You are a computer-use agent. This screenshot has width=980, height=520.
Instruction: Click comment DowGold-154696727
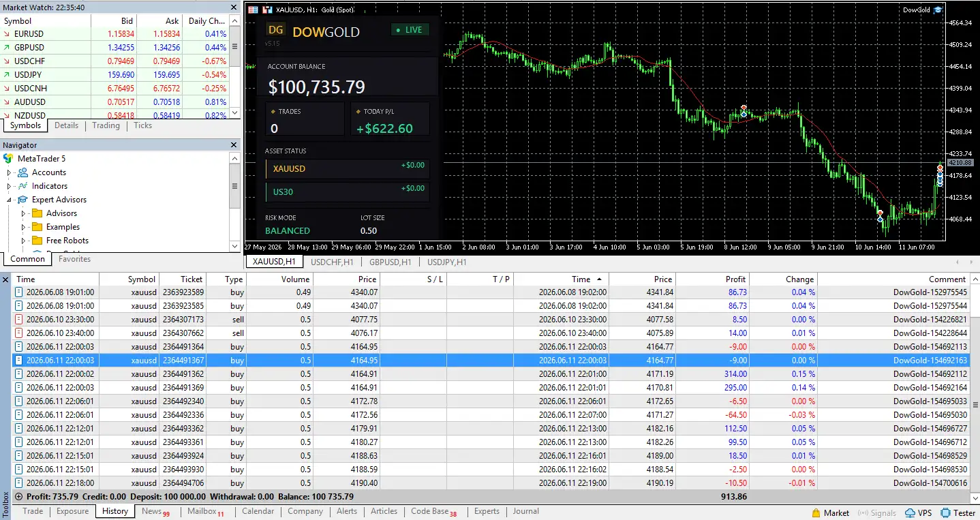coord(930,429)
